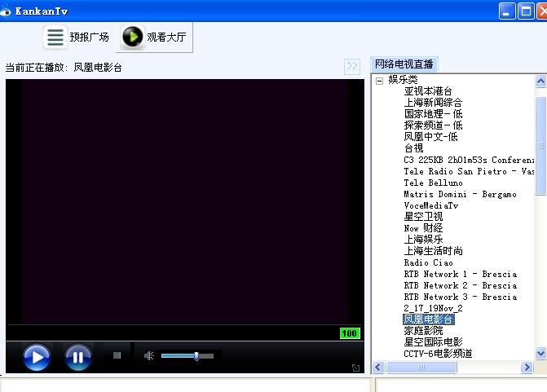Click the horizontal scrollbar thumb
This screenshot has width=547, height=392.
tap(421, 368)
